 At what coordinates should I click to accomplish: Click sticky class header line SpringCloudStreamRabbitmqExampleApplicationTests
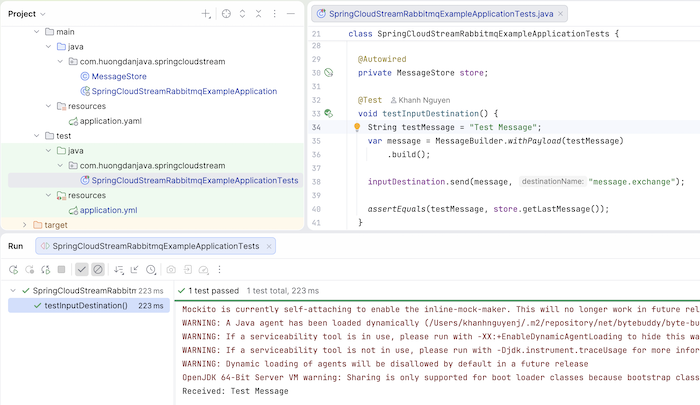point(483,34)
